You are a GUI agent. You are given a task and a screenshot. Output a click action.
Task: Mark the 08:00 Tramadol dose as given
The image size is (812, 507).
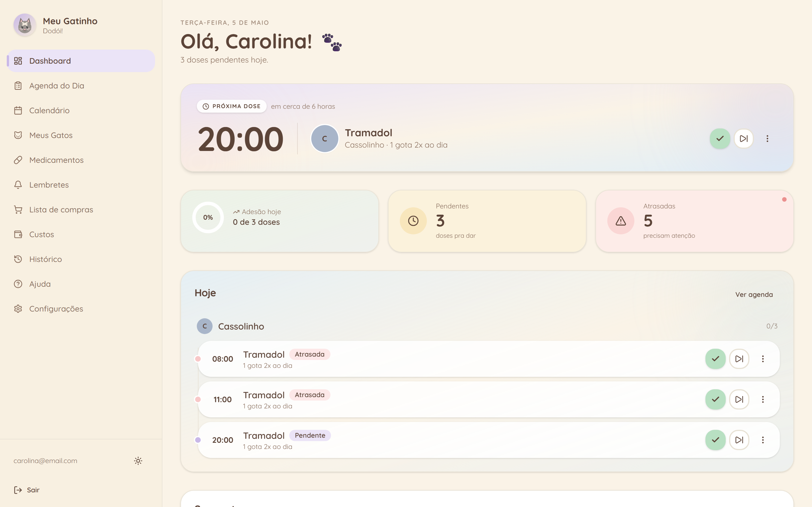[715, 359]
